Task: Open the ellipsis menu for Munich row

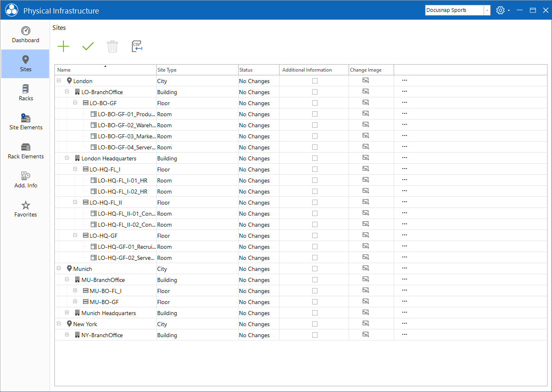Action: point(405,268)
